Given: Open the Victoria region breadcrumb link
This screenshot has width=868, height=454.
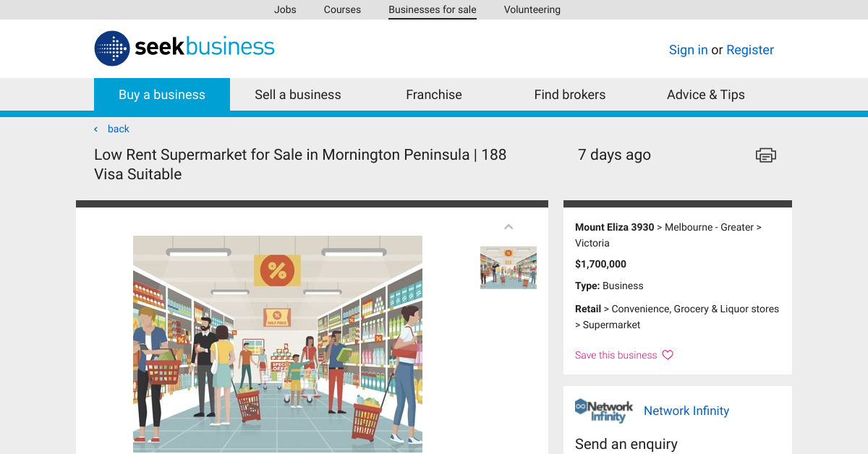Looking at the screenshot, I should pos(593,243).
